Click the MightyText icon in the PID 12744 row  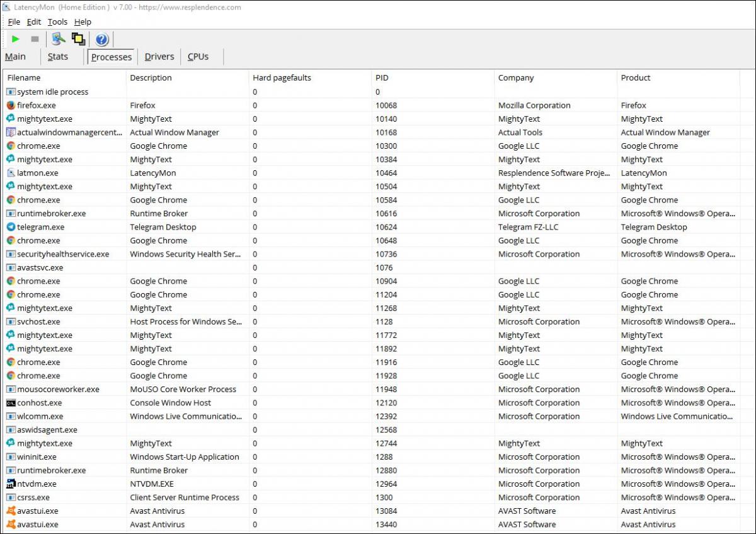[x=11, y=443]
